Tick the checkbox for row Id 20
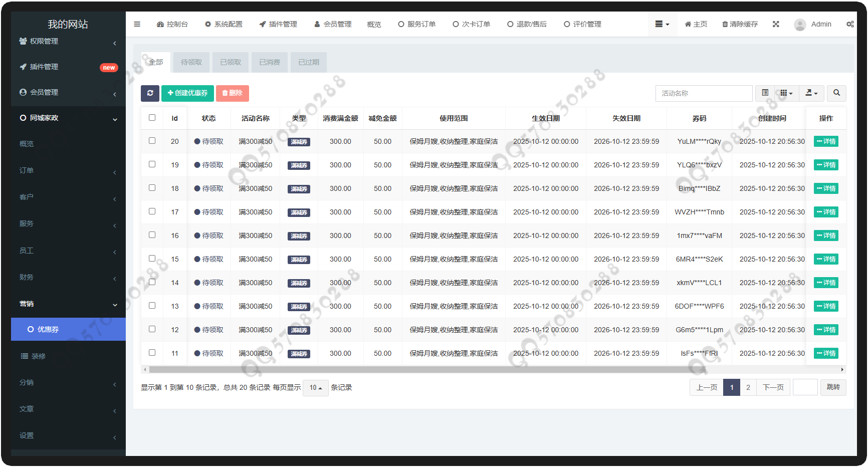 (x=152, y=141)
